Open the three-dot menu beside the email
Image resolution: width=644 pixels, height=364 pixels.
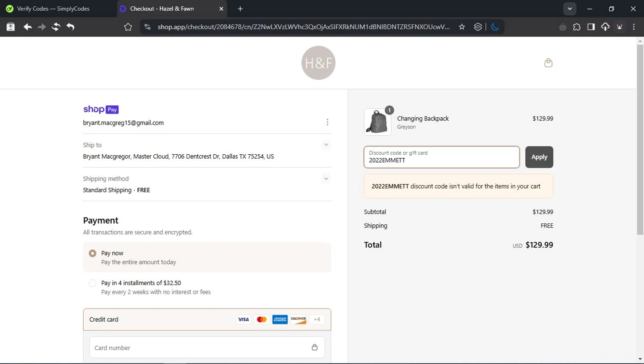(327, 122)
